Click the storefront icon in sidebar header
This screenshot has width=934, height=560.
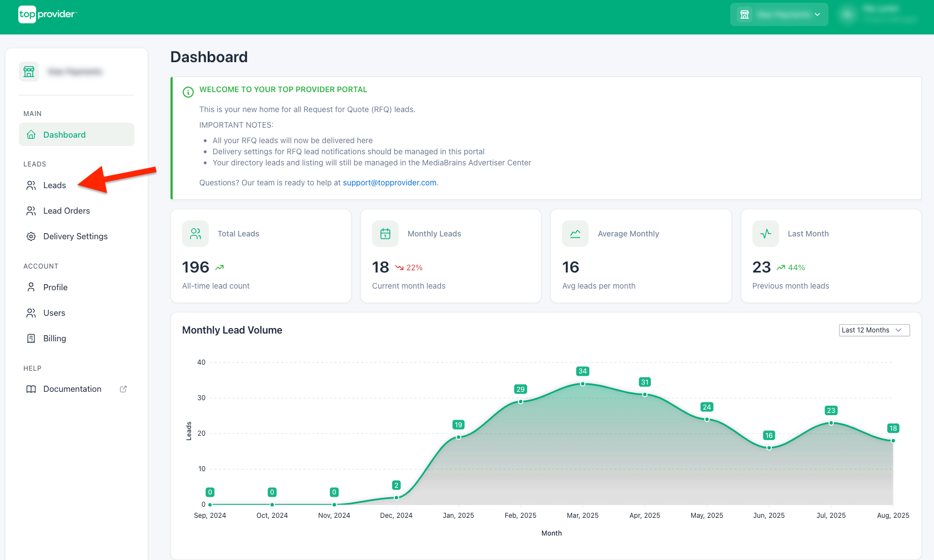pyautogui.click(x=29, y=72)
